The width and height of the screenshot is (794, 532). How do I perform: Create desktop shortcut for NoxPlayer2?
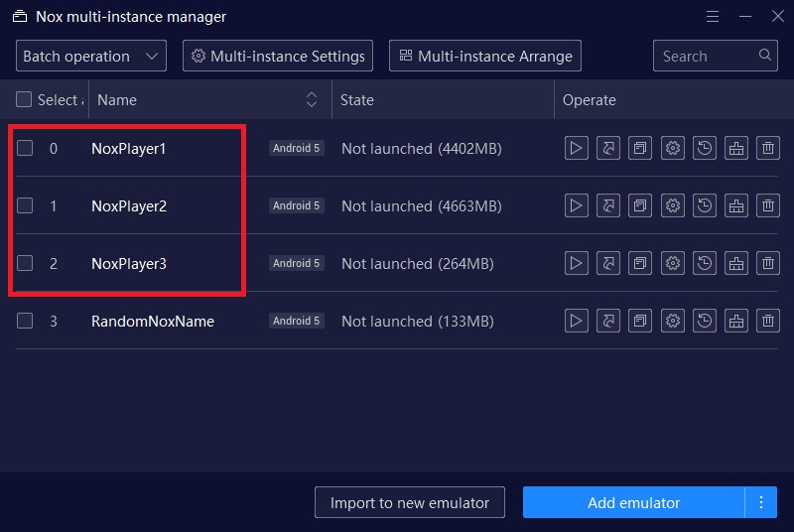(607, 206)
